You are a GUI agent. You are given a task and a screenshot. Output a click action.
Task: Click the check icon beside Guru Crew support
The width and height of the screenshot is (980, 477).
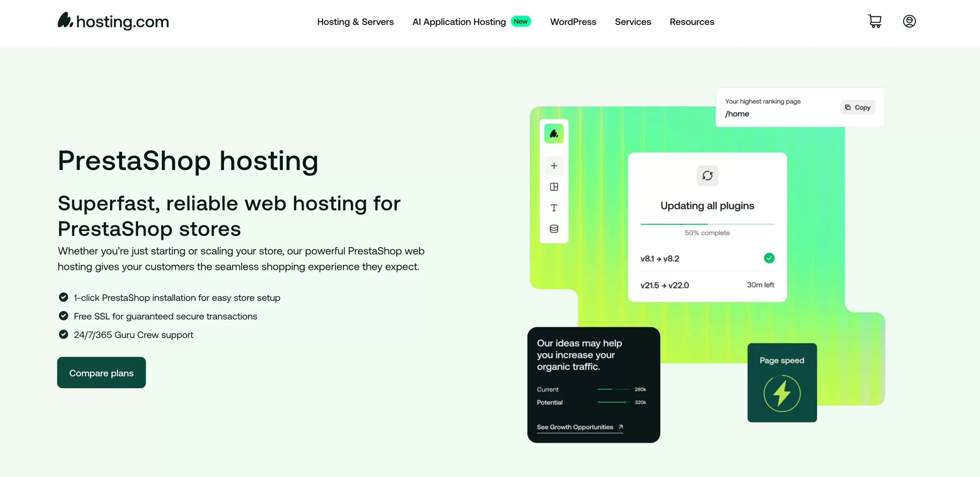[x=64, y=334]
